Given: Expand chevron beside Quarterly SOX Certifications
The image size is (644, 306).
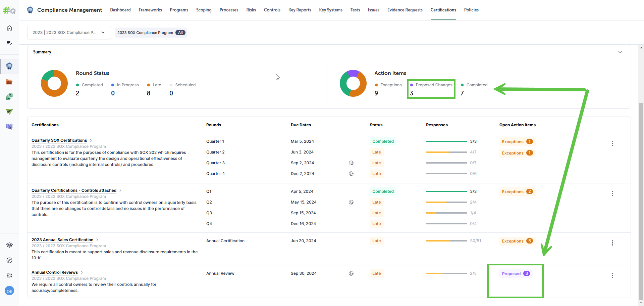Looking at the screenshot, I should [x=91, y=140].
